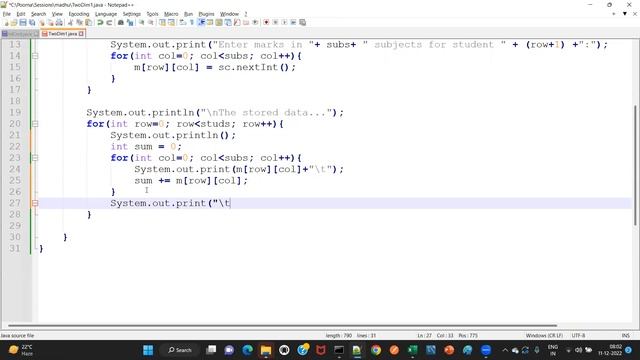Click the green Undo arrow icon
The image size is (640, 360).
pos(100,22)
